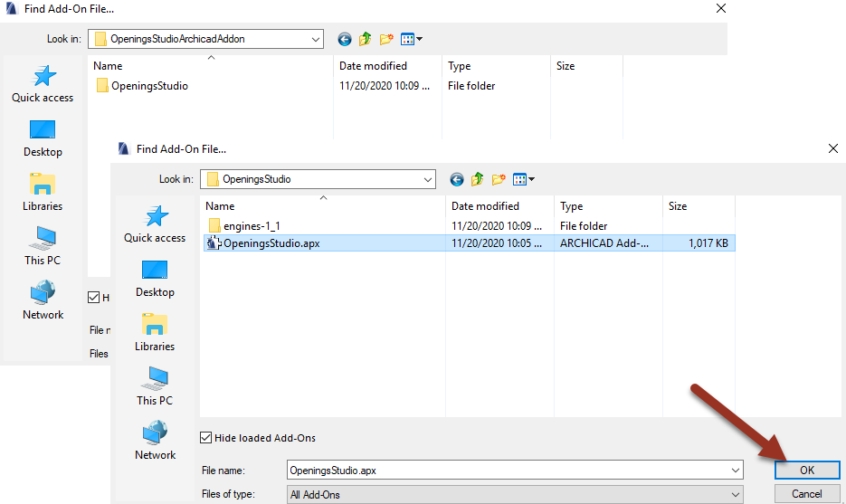
Task: Expand the OpeningsStudioArchicadAddon Look in dropdown
Action: (x=316, y=39)
